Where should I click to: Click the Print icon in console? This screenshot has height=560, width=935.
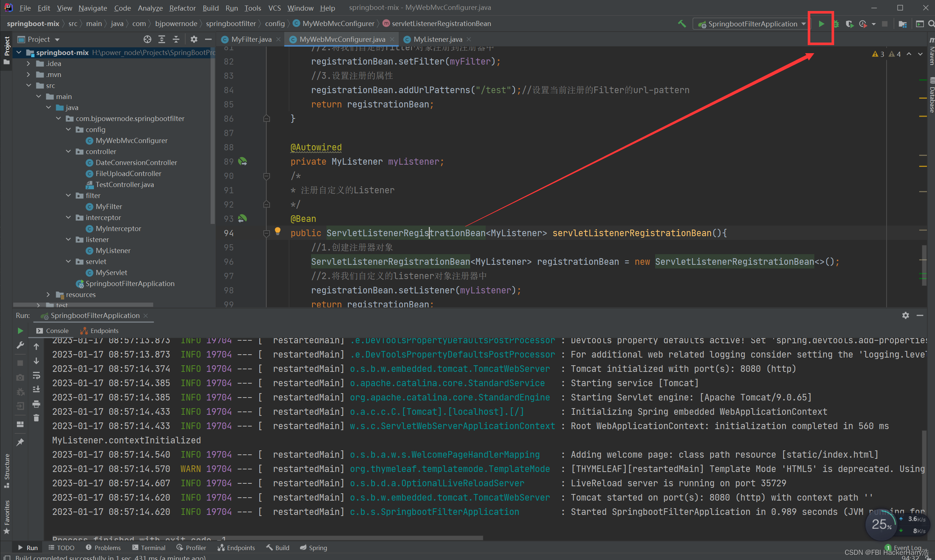36,404
